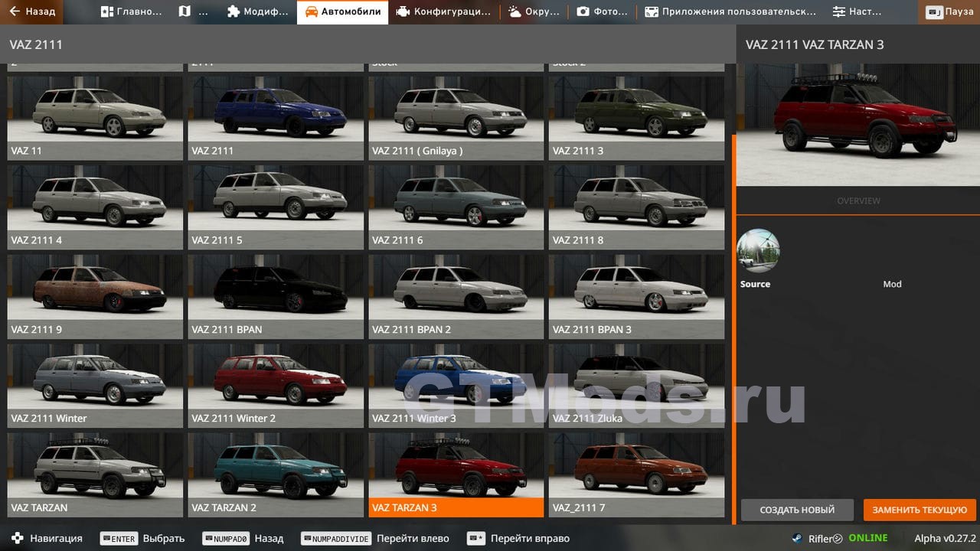Select the VAZ 2111 4 configuration
The height and width of the screenshot is (551, 980).
pyautogui.click(x=95, y=207)
